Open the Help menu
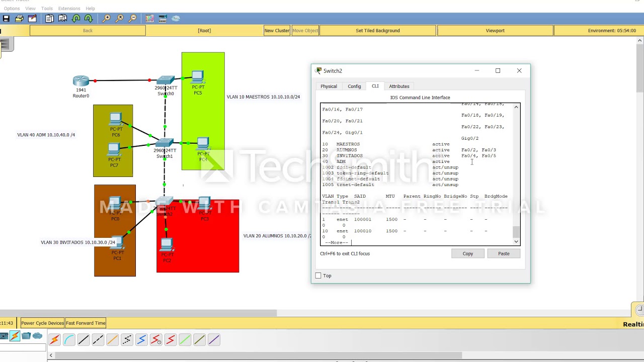644x362 pixels. click(90, 9)
